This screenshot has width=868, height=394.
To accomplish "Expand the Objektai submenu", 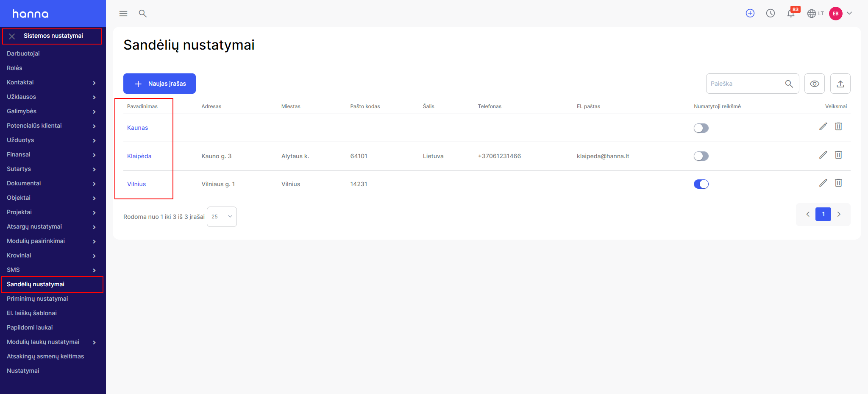I will pos(94,198).
